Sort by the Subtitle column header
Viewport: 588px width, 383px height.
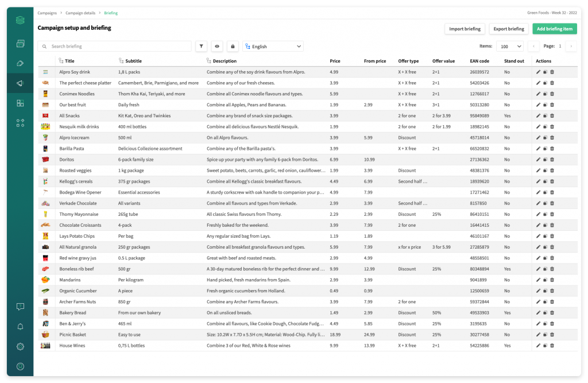tap(133, 61)
